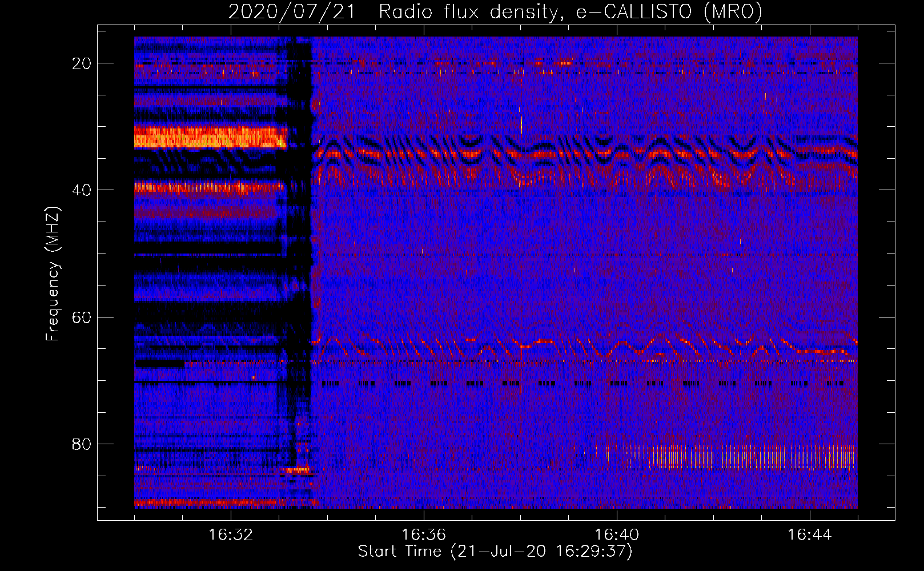Click the y-axis tick label '40'
The height and width of the screenshot is (571, 924).
(82, 190)
